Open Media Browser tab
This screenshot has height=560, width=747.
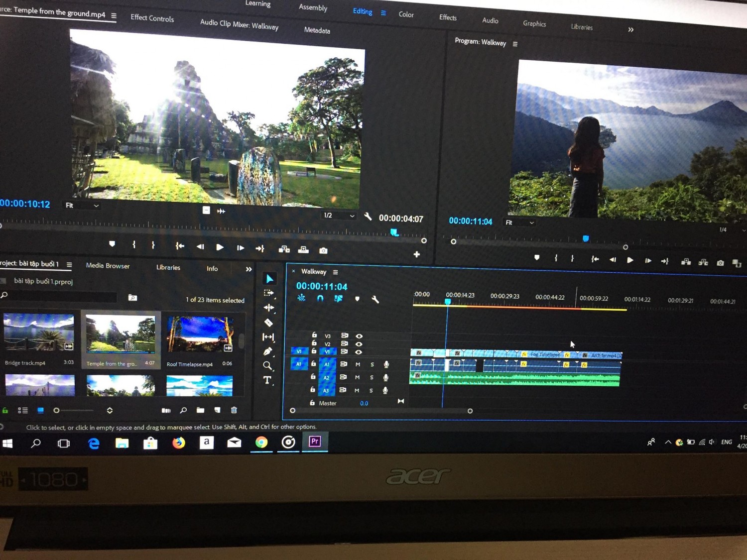(x=108, y=266)
